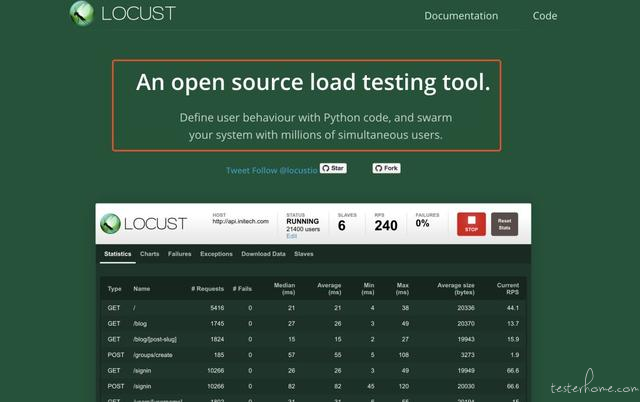The width and height of the screenshot is (640, 402).
Task: Click the GitHub Fork button
Action: coord(386,168)
